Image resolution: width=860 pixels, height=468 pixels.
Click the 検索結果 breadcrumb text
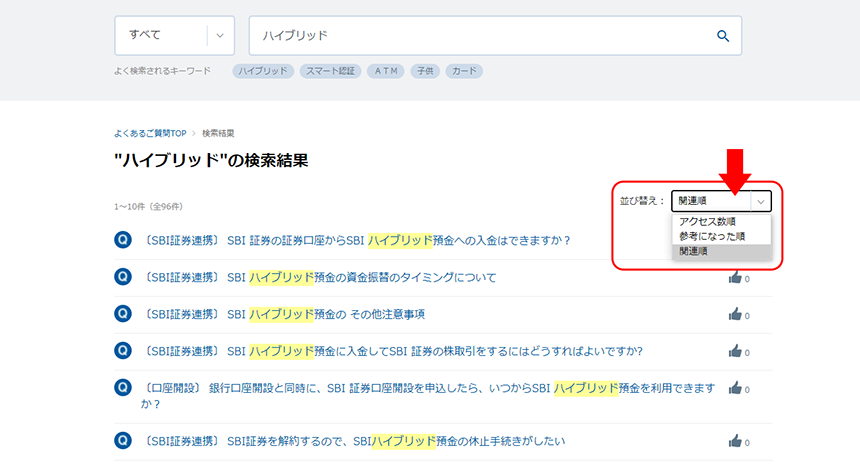[x=218, y=133]
